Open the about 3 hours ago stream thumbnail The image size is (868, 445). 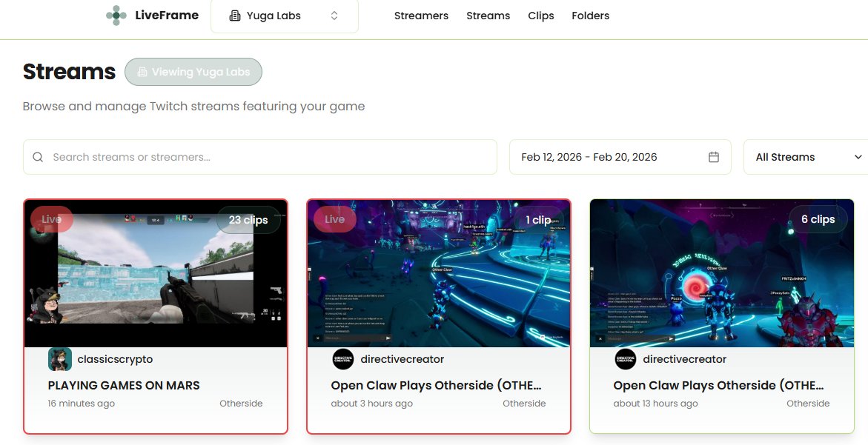coord(438,273)
